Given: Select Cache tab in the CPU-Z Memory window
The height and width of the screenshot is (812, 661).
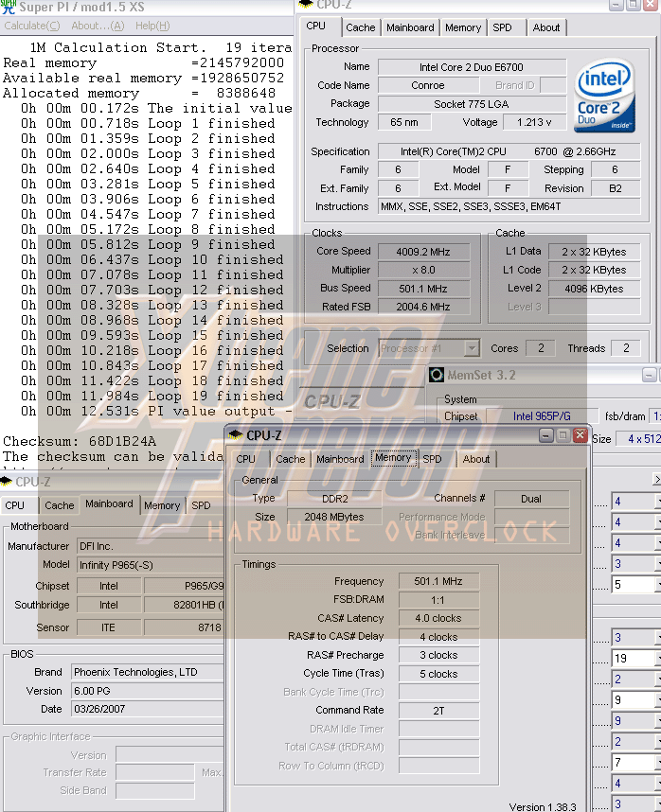Looking at the screenshot, I should click(291, 459).
